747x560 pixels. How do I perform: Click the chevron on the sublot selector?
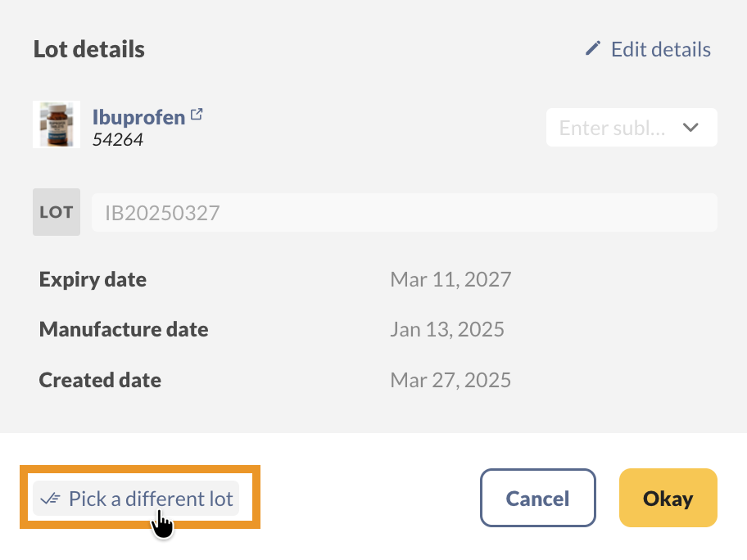point(690,128)
